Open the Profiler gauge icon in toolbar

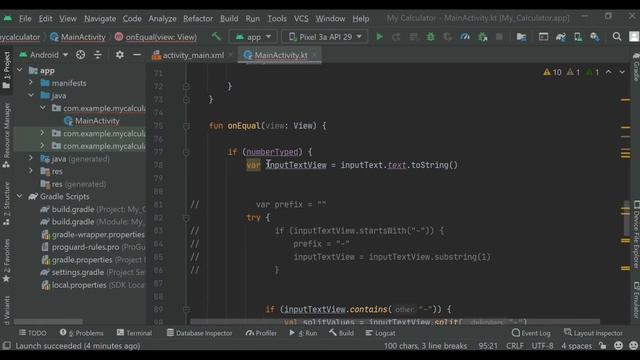tap(465, 37)
